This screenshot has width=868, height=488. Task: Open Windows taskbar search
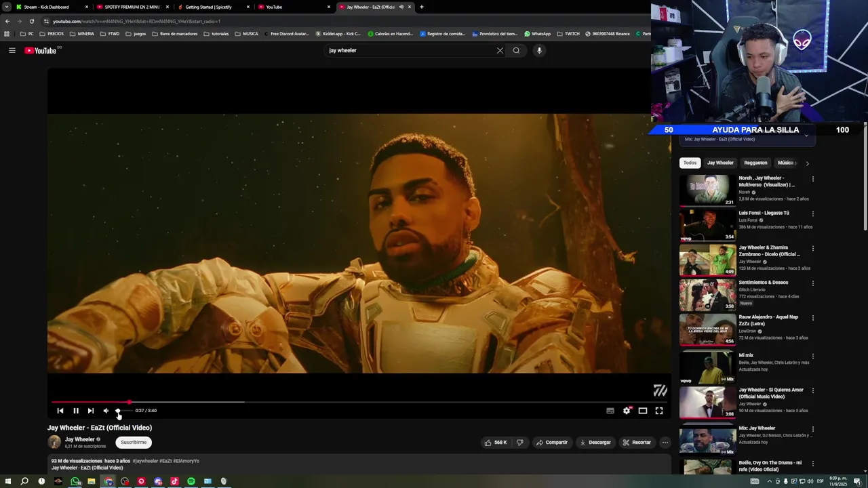[24, 481]
